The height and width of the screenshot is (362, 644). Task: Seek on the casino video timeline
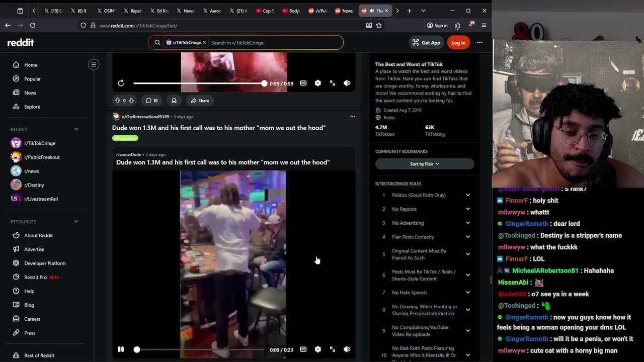[200, 349]
